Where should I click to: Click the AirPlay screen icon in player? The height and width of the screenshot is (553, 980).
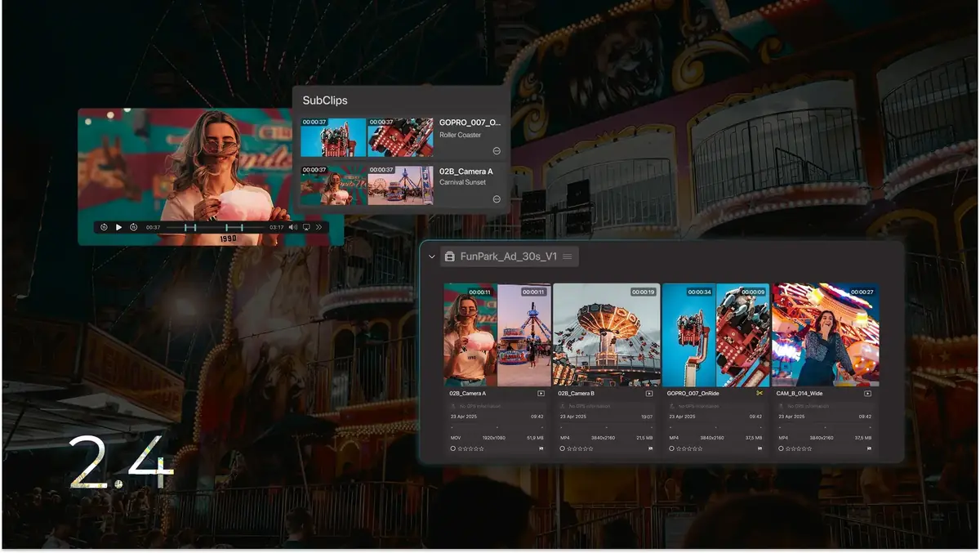tap(306, 227)
